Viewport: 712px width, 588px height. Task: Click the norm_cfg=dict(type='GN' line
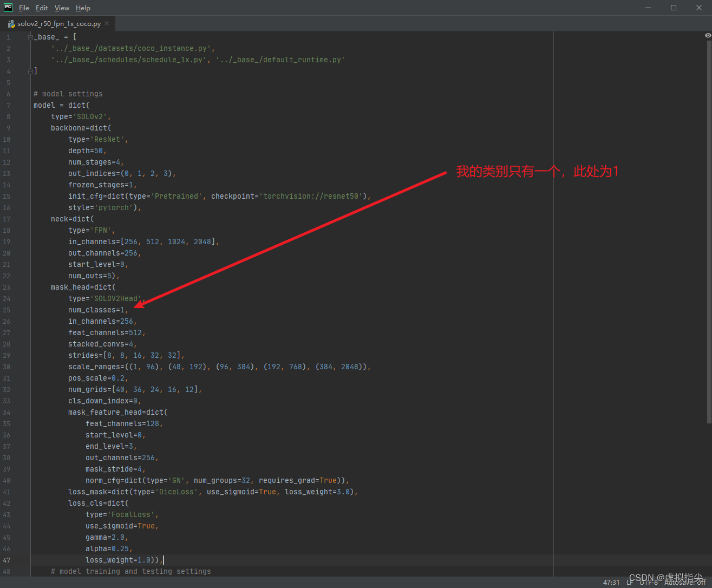coord(218,480)
